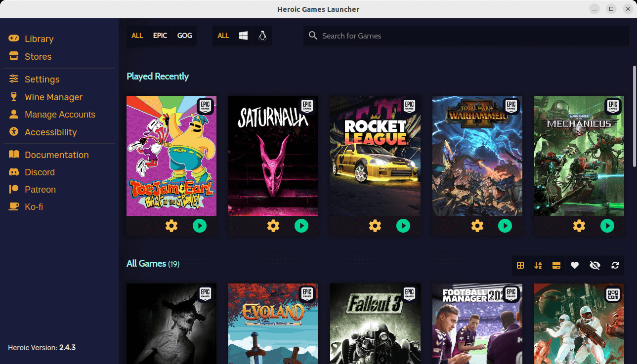Open Fallout 3 game cover
Image resolution: width=637 pixels, height=364 pixels.
[375, 324]
